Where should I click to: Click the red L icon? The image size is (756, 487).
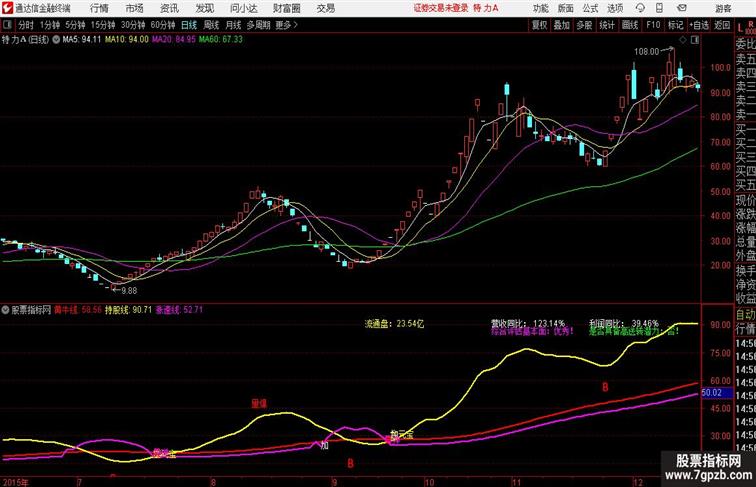point(740,28)
